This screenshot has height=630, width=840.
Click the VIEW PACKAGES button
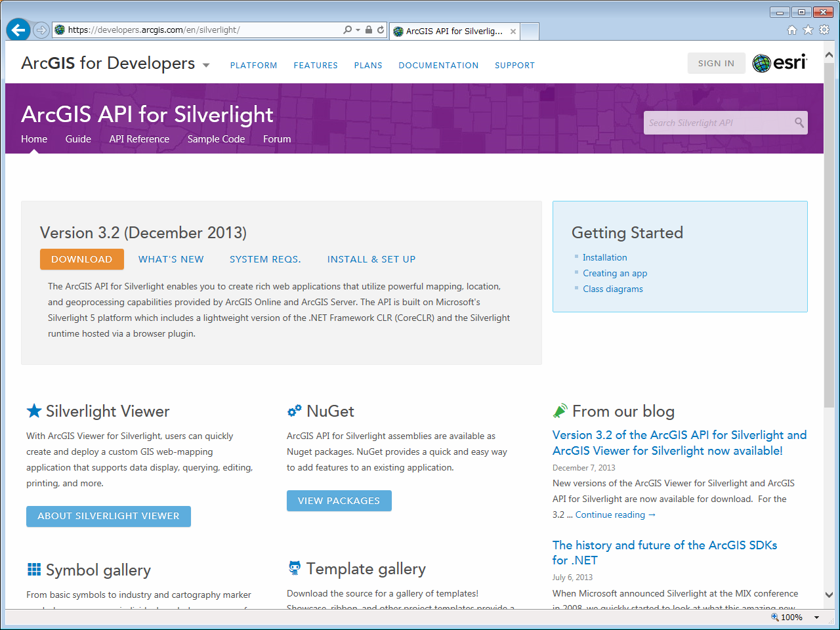(339, 501)
